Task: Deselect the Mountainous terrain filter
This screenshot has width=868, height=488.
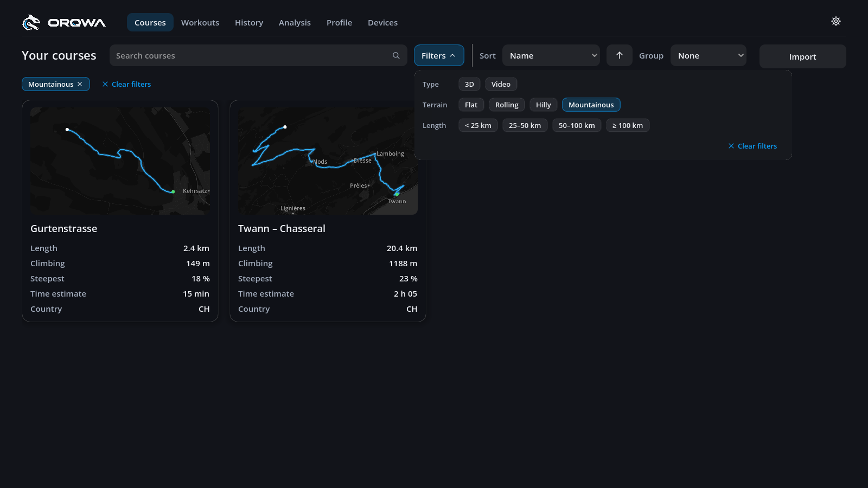Action: 591,105
